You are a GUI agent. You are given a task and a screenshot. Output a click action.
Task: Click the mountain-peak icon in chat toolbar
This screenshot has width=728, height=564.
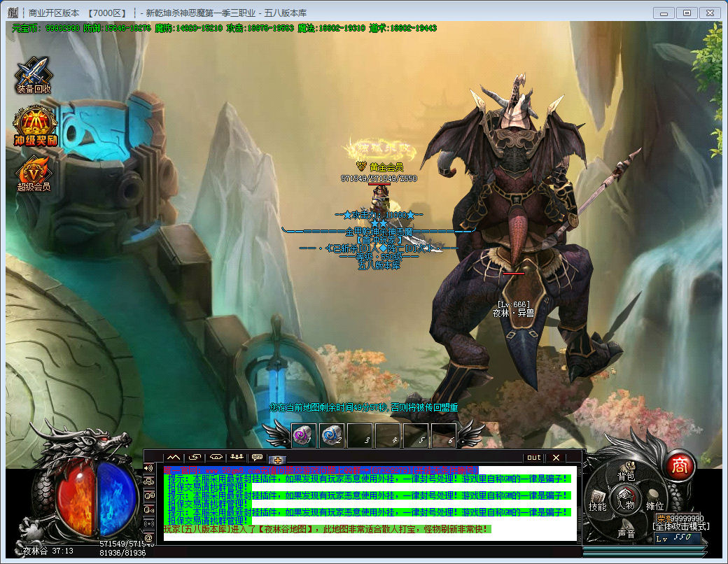tap(174, 457)
